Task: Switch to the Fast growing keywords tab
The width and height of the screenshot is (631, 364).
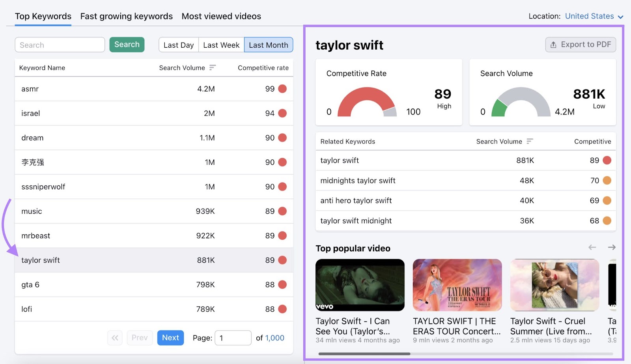Action: (126, 16)
